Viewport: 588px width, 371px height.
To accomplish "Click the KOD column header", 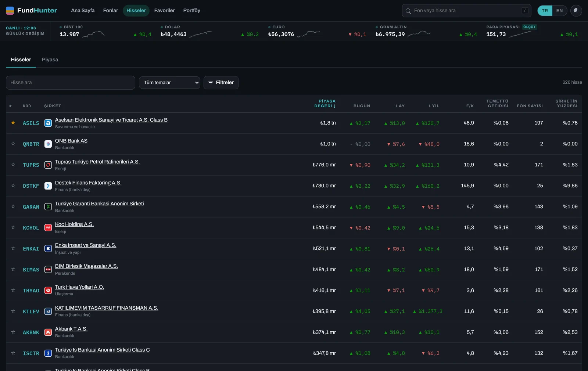I will (x=27, y=106).
